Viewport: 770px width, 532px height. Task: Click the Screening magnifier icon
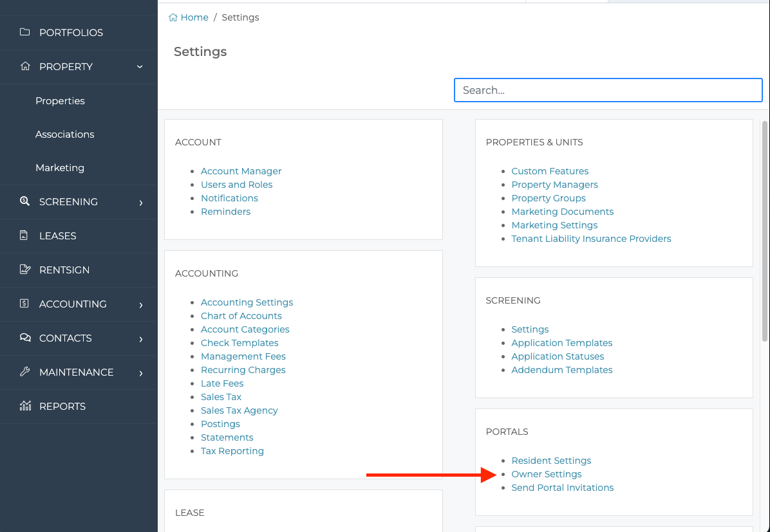click(24, 201)
